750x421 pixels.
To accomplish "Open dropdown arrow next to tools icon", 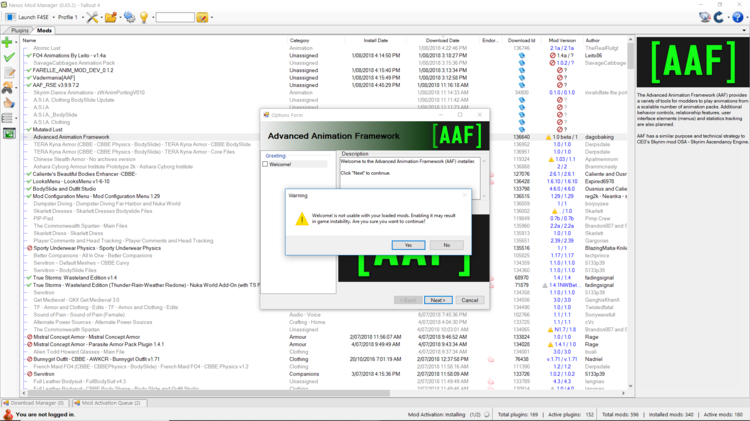I will [x=101, y=18].
